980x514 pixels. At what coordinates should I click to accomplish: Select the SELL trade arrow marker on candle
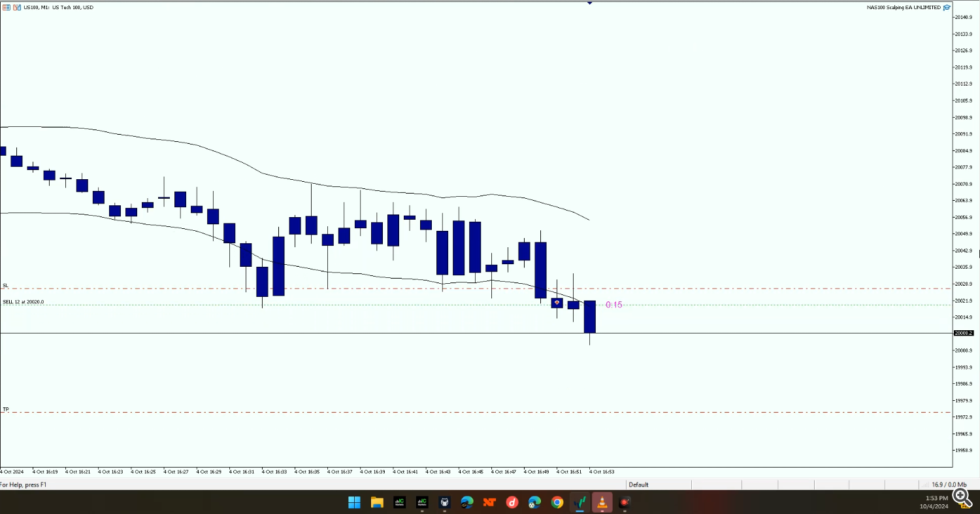[557, 303]
